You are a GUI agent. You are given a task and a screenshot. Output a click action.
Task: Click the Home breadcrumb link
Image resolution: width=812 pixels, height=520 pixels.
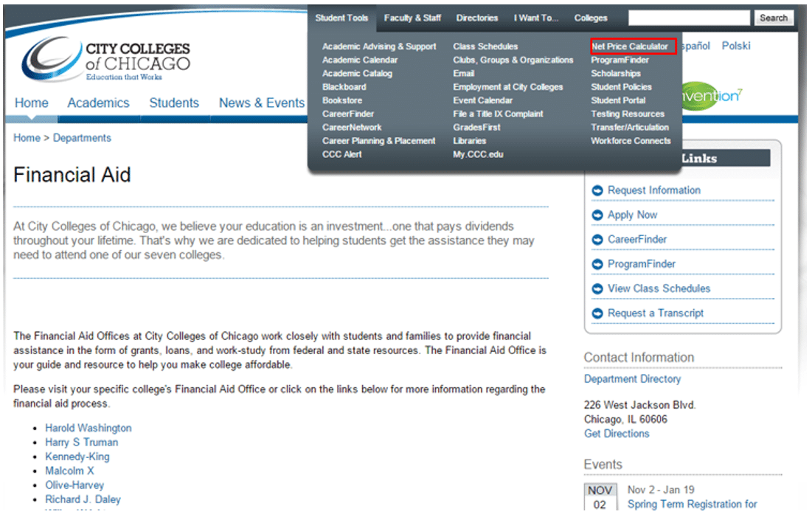coord(27,138)
